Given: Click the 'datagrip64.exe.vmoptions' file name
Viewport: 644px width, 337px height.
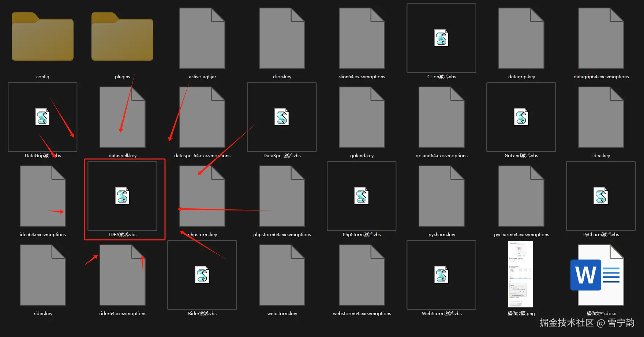Looking at the screenshot, I should coord(601,77).
